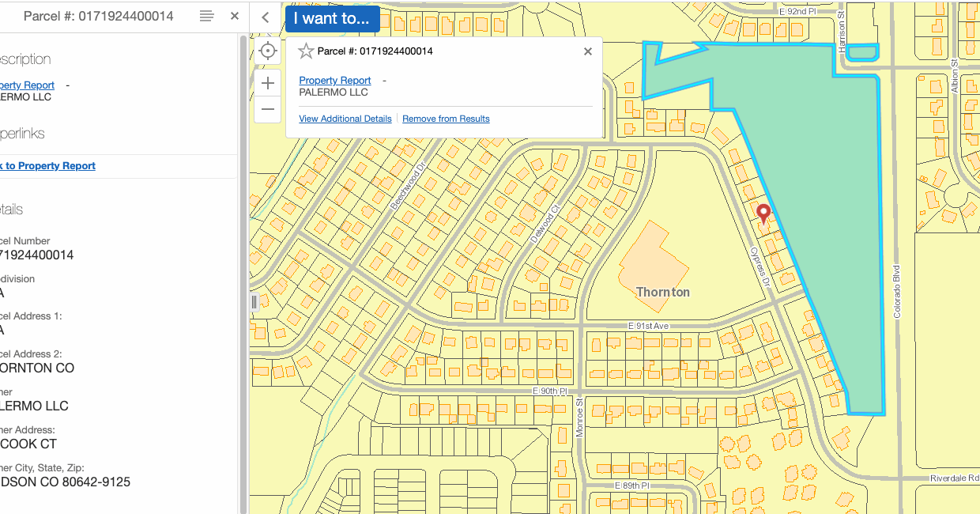Click the E 89th Pl street label
The width and height of the screenshot is (980, 514).
tap(631, 486)
